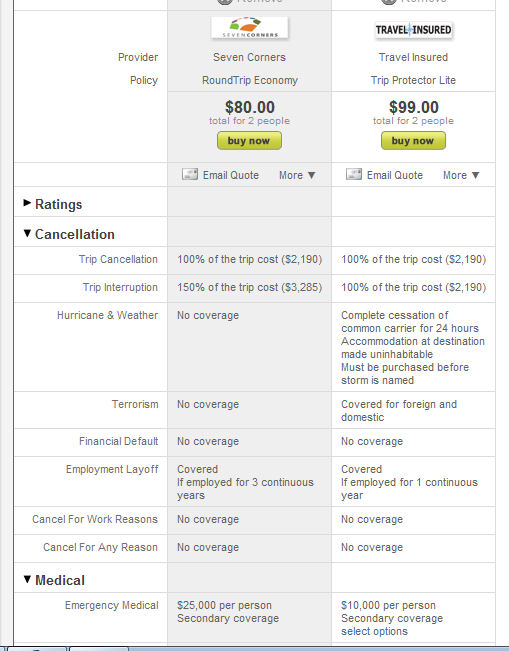Image resolution: width=509 pixels, height=651 pixels.
Task: Click the envelope icon beside Seven Corners Email Quote
Action: (x=190, y=174)
